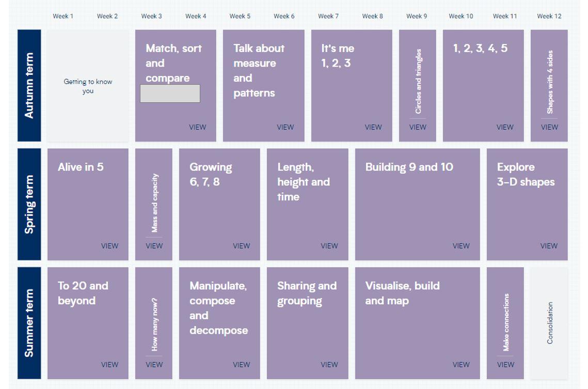Click VIEW under How many now?

[154, 364]
